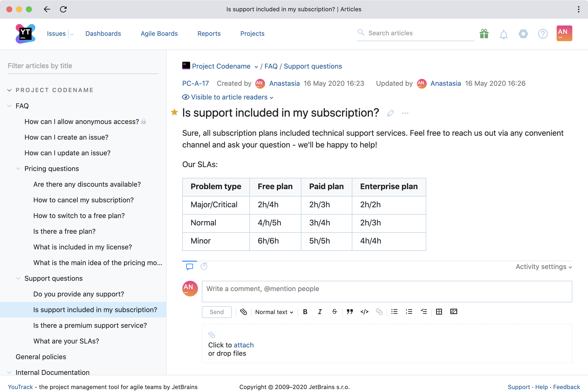Click the Bold formatting icon
The height and width of the screenshot is (392, 588).
click(x=305, y=311)
